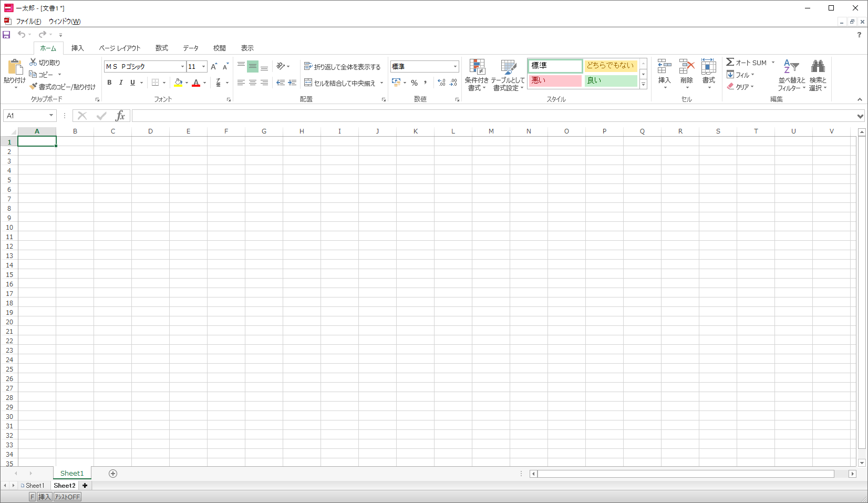Screen dimensions: 868x503
Task: Toggle bold formatting
Action: tap(109, 83)
